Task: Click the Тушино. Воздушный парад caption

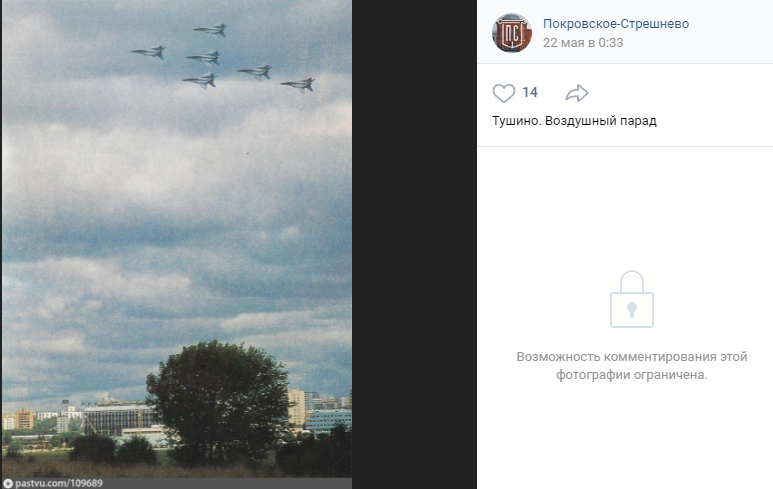Action: tap(574, 121)
